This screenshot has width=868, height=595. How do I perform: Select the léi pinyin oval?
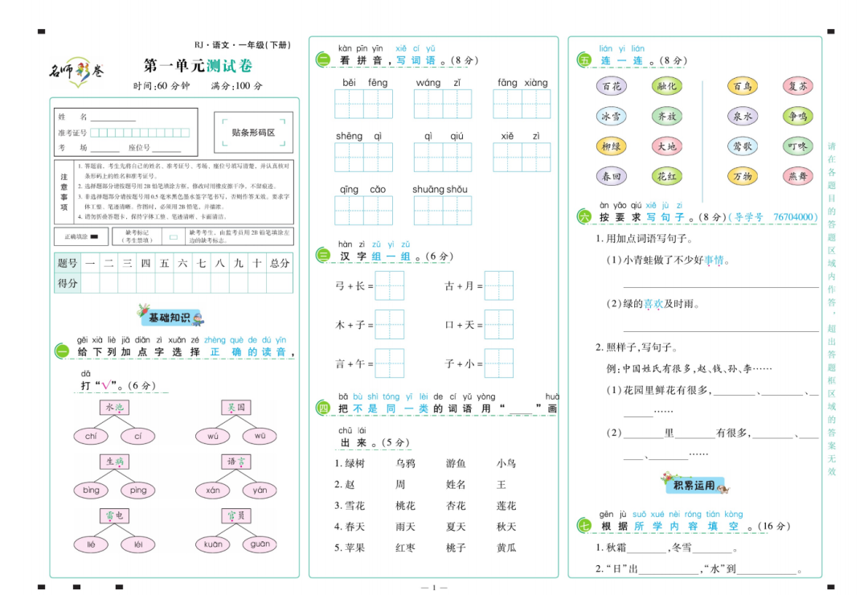tap(138, 544)
